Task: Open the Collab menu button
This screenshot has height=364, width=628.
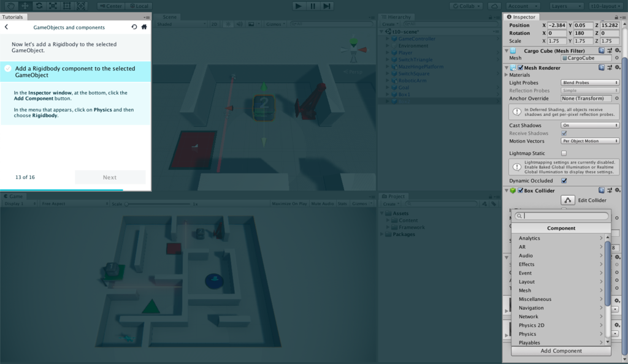Action: point(466,6)
